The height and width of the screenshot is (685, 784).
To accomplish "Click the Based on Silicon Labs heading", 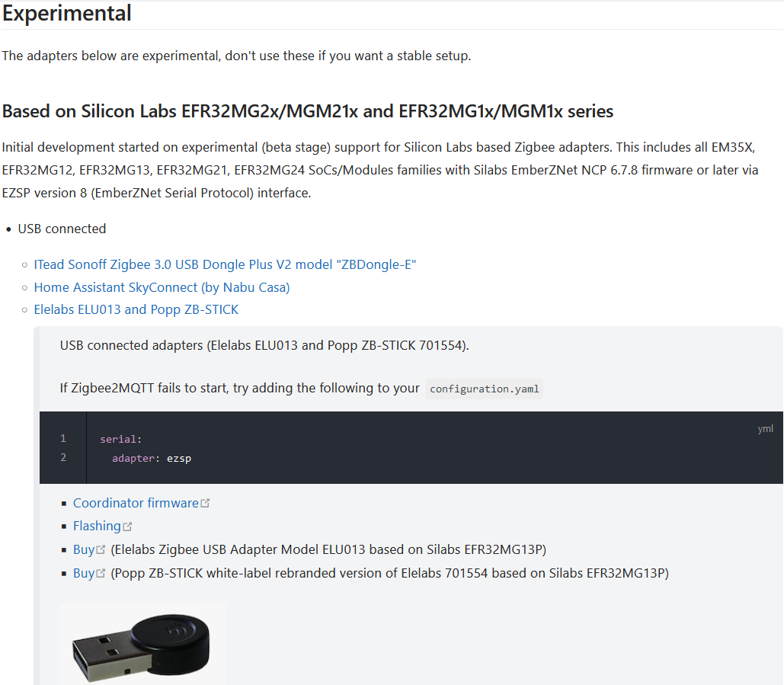I will click(308, 111).
